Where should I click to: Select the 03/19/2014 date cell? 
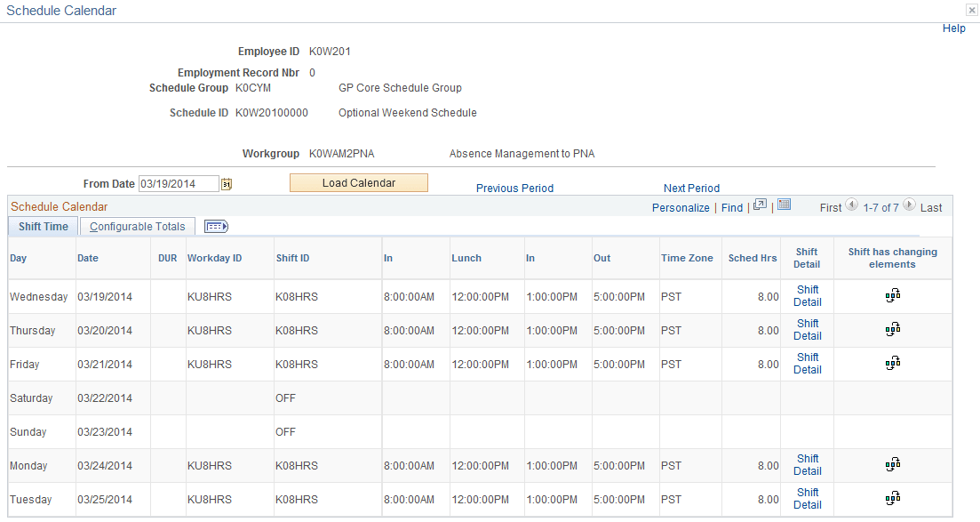coord(105,297)
